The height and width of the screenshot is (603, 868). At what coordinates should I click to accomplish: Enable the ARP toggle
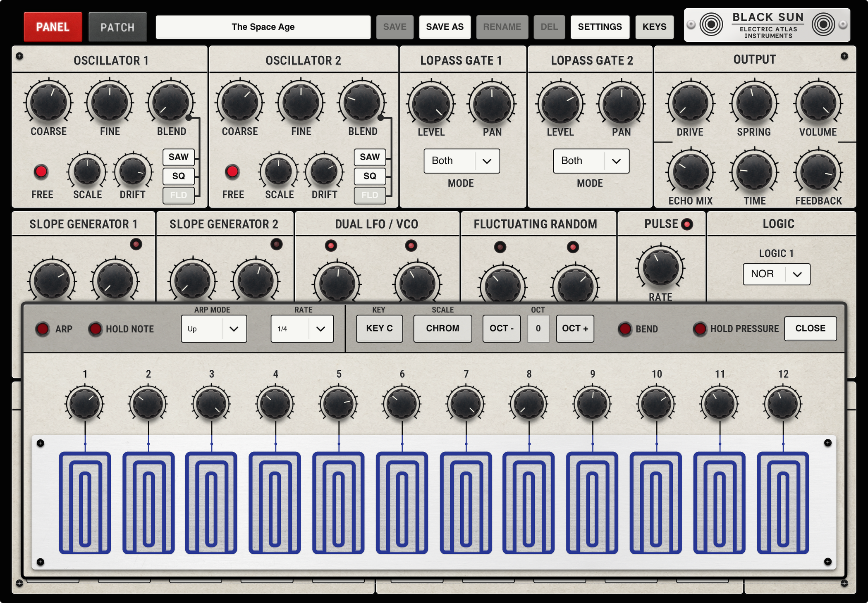(42, 329)
